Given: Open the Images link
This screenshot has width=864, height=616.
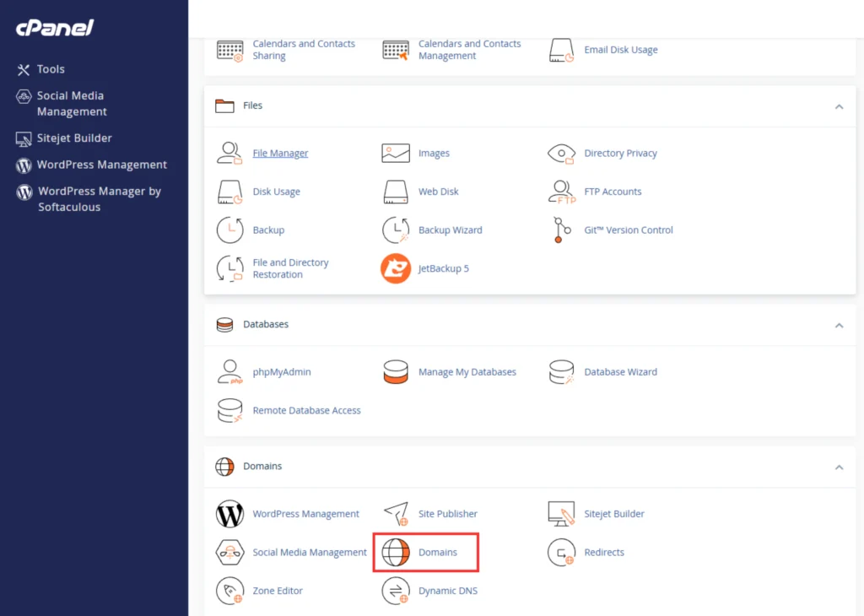Looking at the screenshot, I should point(435,154).
